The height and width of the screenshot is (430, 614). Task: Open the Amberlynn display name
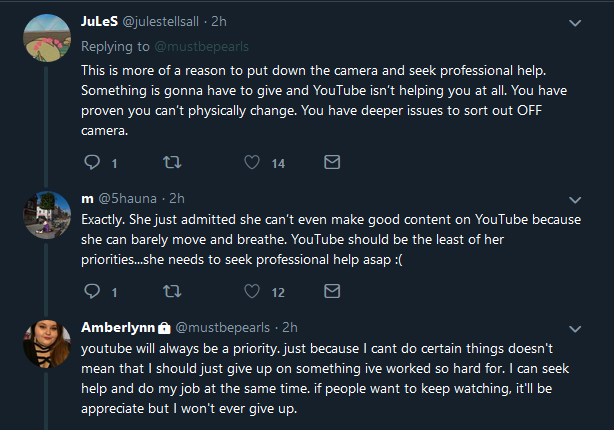tap(118, 327)
